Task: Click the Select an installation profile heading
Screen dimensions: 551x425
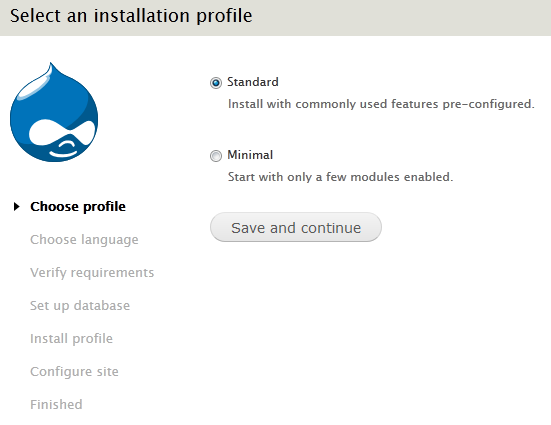Action: click(x=131, y=16)
